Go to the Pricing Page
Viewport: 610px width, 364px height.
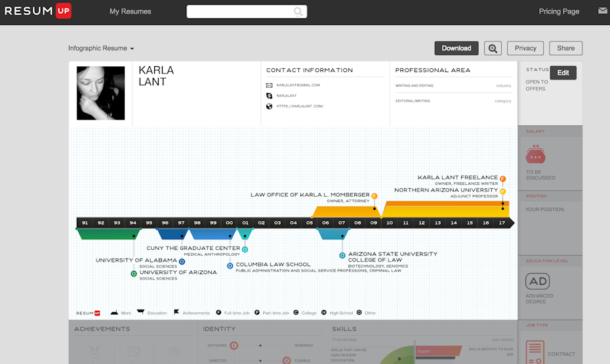[x=559, y=12]
